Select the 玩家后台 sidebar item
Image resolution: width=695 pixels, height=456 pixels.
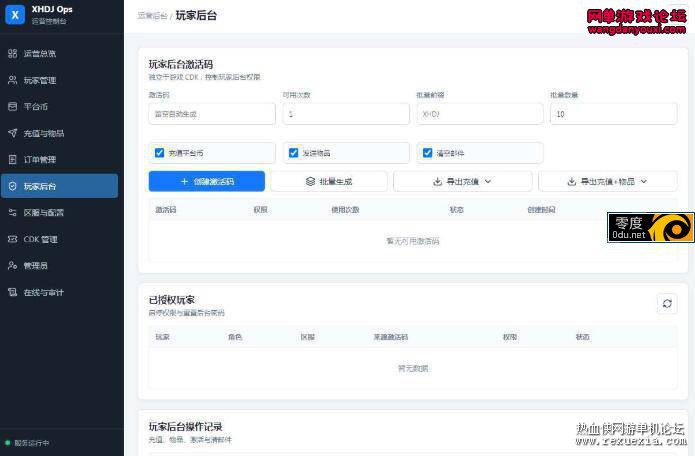[59, 186]
